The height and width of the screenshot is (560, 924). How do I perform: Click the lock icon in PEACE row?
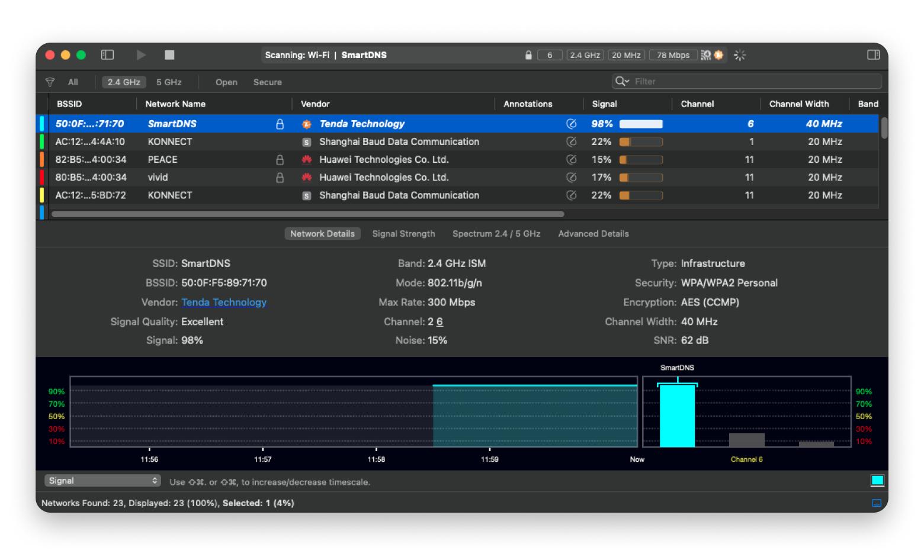click(x=280, y=160)
